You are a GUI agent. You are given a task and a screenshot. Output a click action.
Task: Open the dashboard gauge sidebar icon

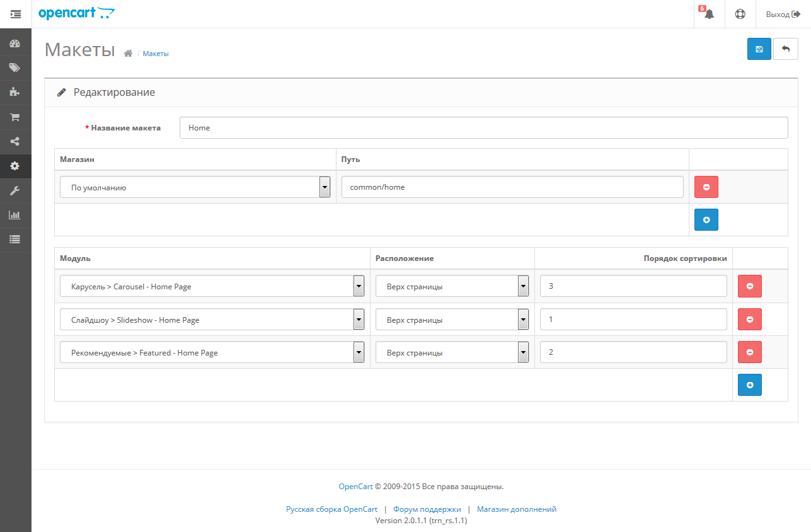tap(15, 43)
